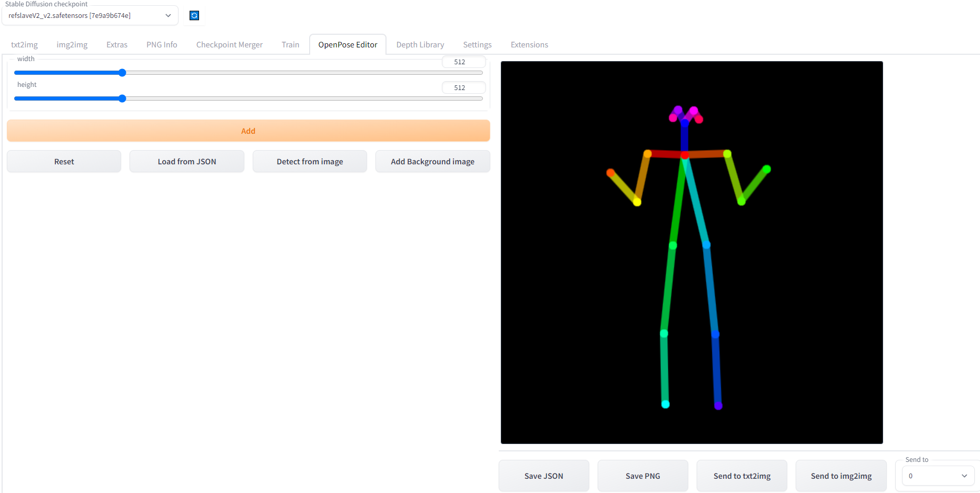This screenshot has width=980, height=493.
Task: Click the Save PNG button
Action: [x=642, y=476]
